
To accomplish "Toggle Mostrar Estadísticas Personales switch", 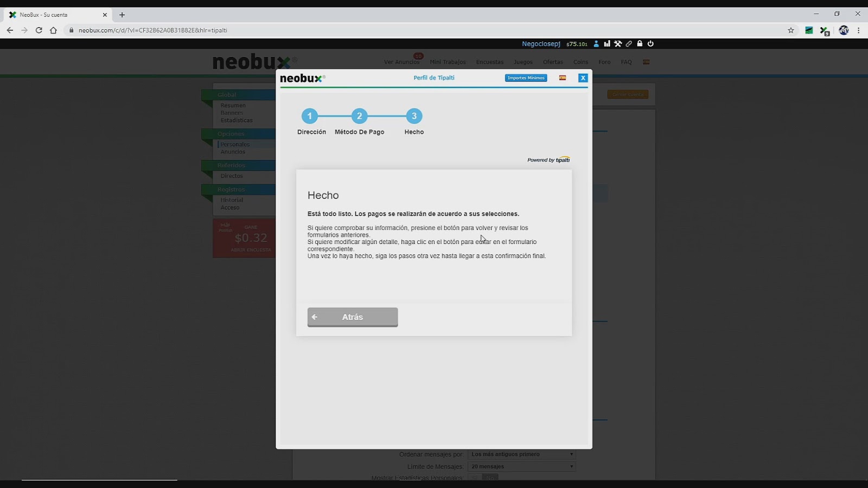I will pyautogui.click(x=483, y=477).
